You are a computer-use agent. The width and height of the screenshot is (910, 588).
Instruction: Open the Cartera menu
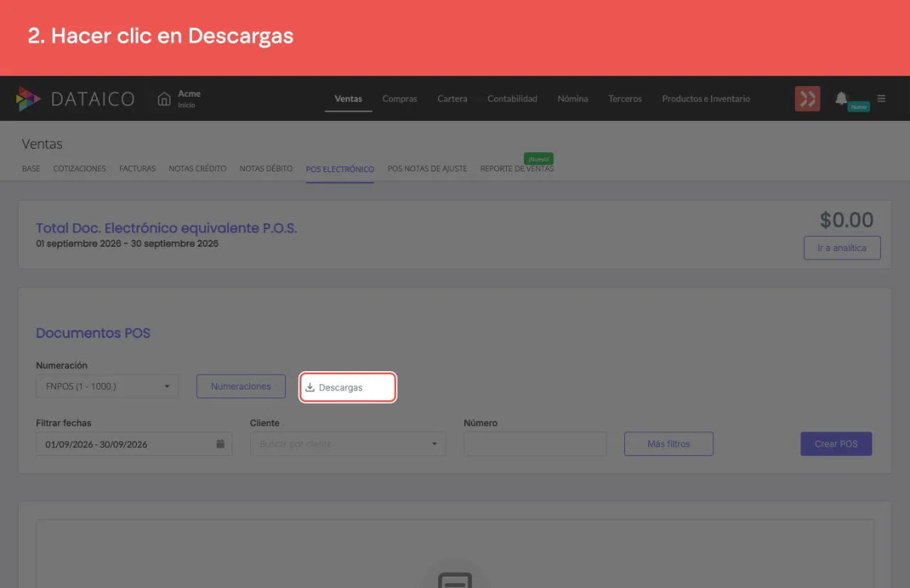click(x=452, y=99)
